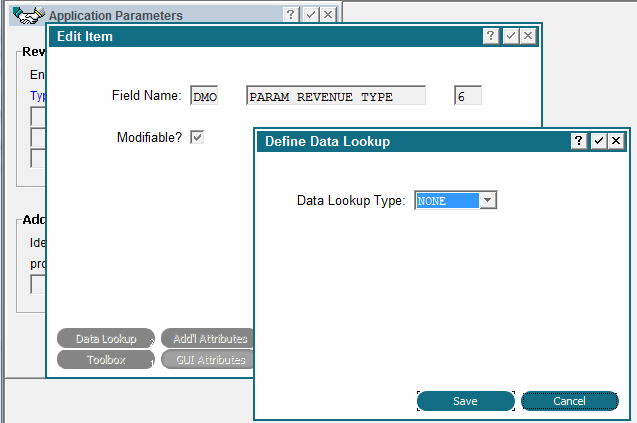Image resolution: width=637 pixels, height=423 pixels.
Task: Open help in the Edit Item window
Action: [491, 36]
